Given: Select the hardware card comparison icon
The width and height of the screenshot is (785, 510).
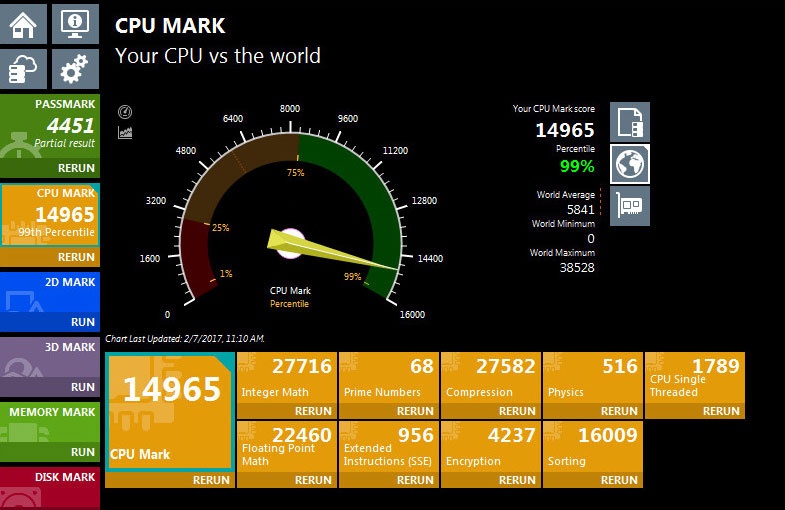Looking at the screenshot, I should [630, 206].
